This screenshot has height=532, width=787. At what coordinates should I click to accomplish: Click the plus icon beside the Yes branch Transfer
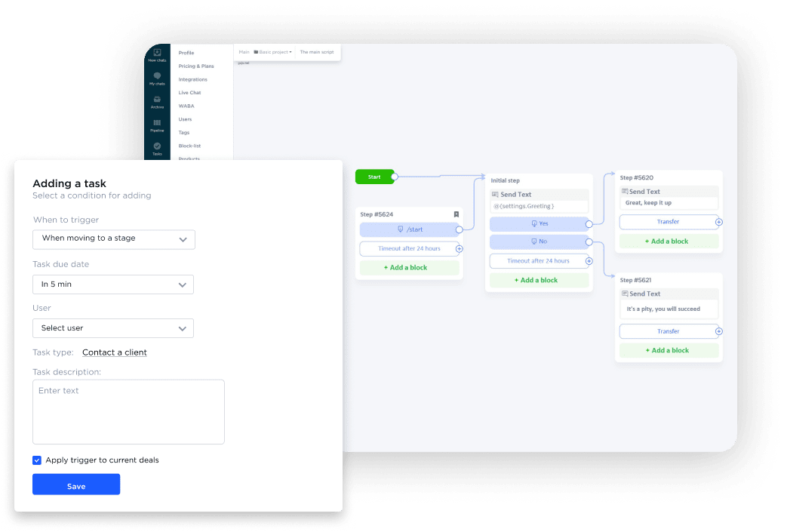click(x=718, y=221)
